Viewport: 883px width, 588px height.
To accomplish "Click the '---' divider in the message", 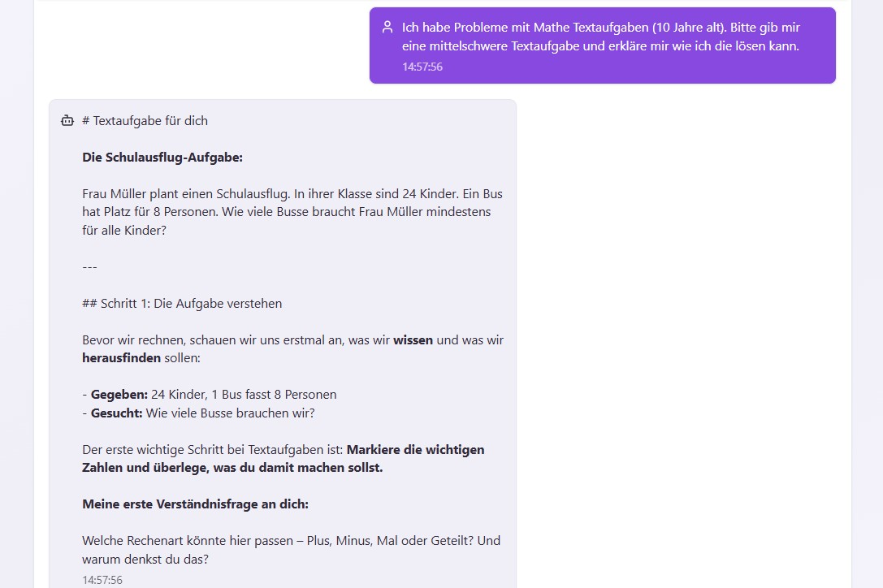I will pyautogui.click(x=89, y=266).
